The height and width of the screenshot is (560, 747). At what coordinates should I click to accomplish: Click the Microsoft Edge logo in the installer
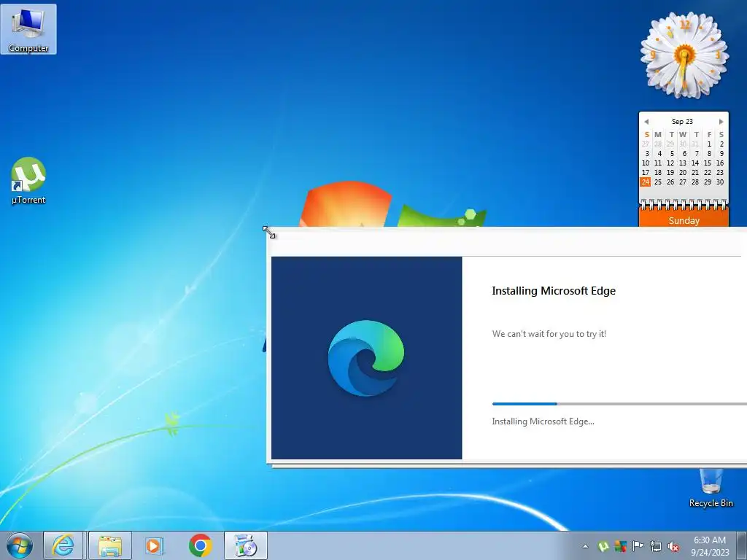pyautogui.click(x=366, y=358)
